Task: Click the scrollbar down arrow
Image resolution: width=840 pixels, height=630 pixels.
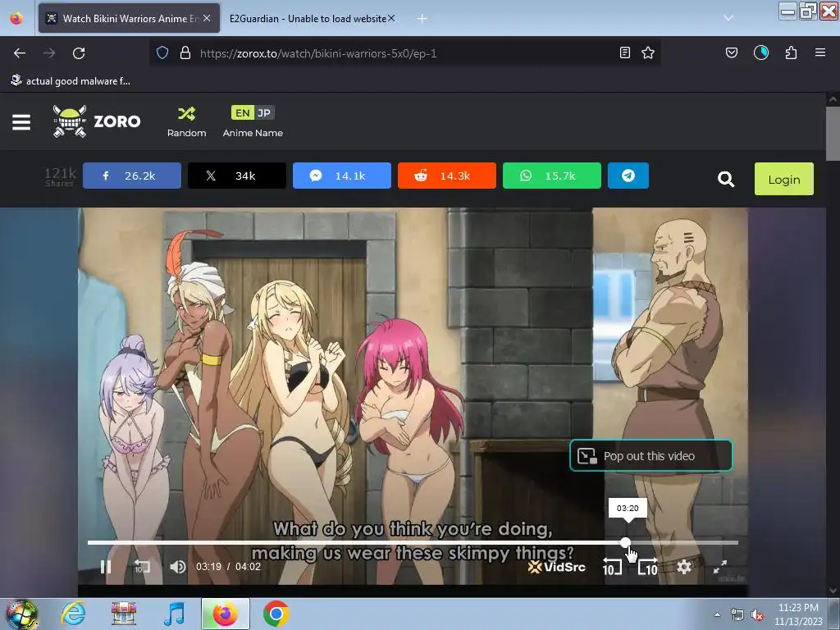Action: (833, 591)
